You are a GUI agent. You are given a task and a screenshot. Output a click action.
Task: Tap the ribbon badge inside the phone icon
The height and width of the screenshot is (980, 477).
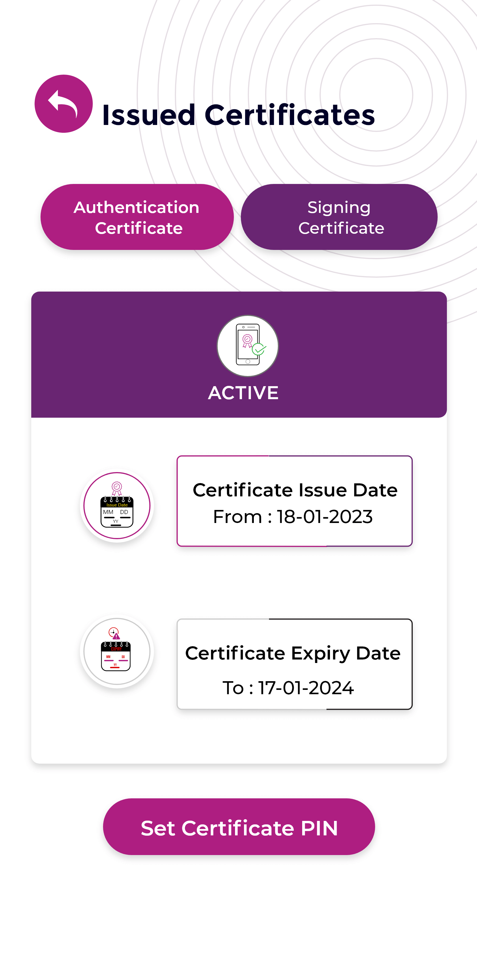click(247, 340)
